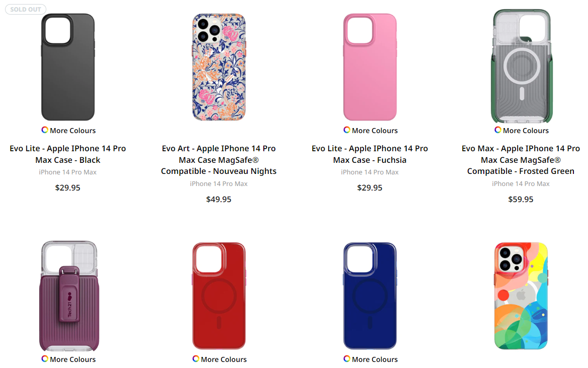Click the color wheel icon under black case

point(45,130)
